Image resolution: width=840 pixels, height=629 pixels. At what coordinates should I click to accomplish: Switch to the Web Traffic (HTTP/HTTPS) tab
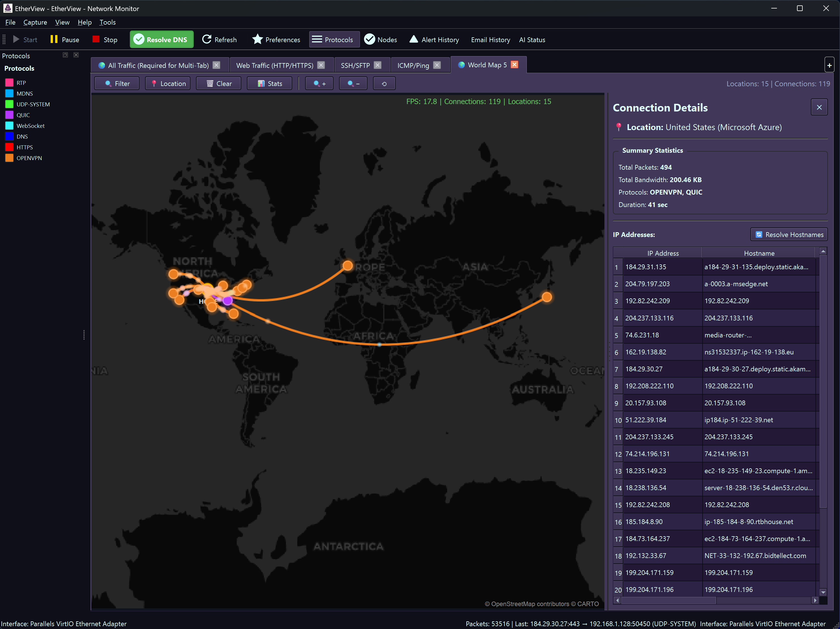click(275, 65)
